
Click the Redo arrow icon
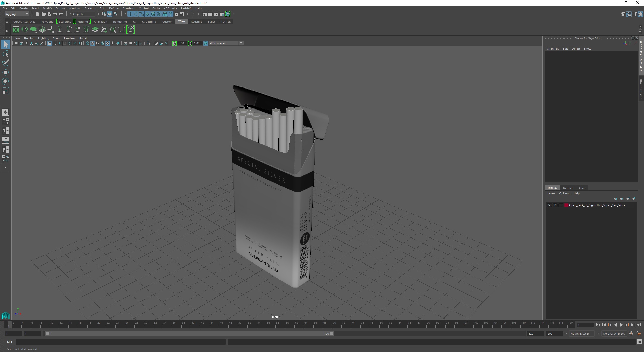point(61,14)
